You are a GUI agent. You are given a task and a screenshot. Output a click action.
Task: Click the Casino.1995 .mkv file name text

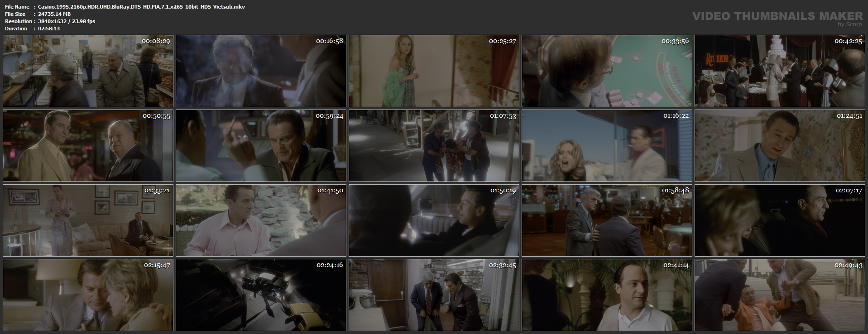tap(142, 7)
